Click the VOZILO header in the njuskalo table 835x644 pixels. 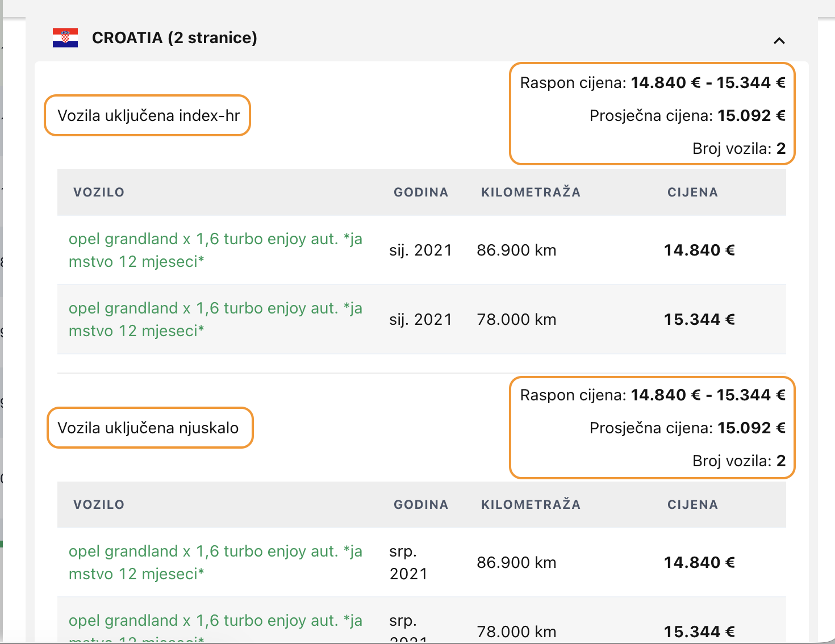coord(99,504)
